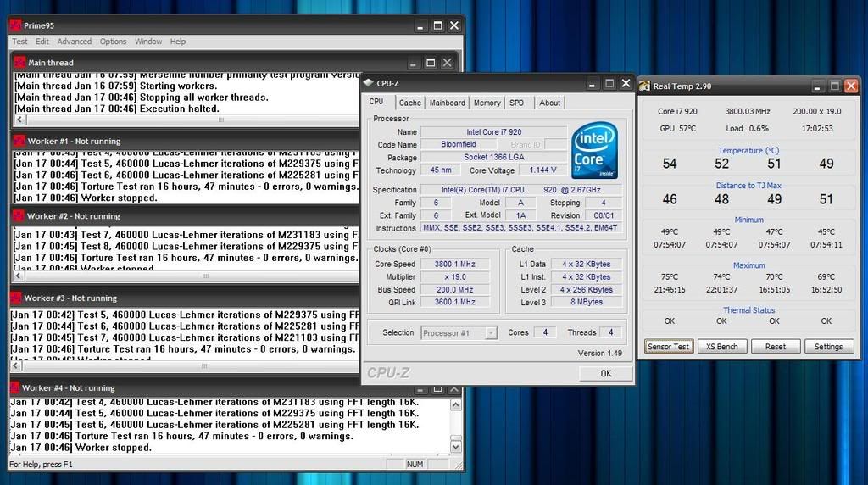Click the Main thread horizontal scrollbar thumb
Viewport: 868px width, 485px height.
click(x=221, y=120)
